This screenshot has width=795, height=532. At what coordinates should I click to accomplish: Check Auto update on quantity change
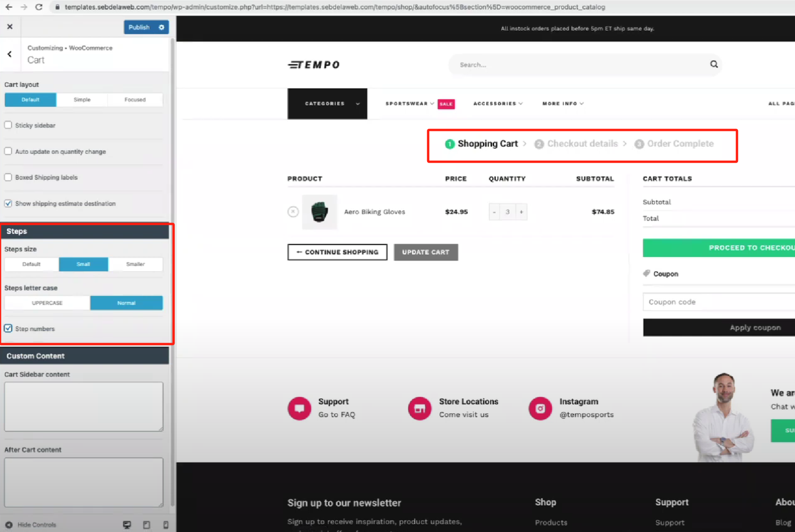[x=8, y=151]
